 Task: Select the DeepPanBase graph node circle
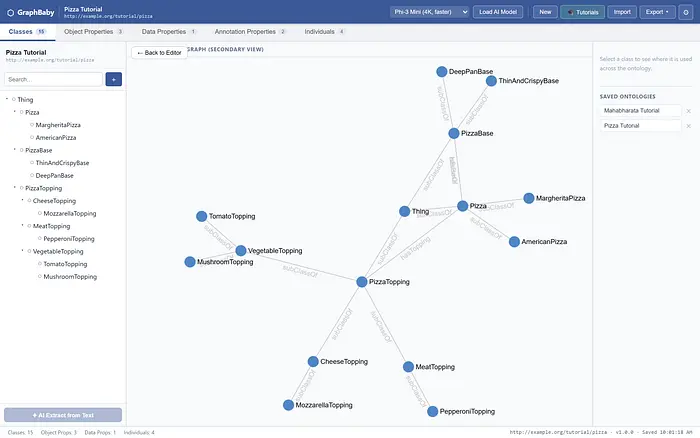(442, 71)
